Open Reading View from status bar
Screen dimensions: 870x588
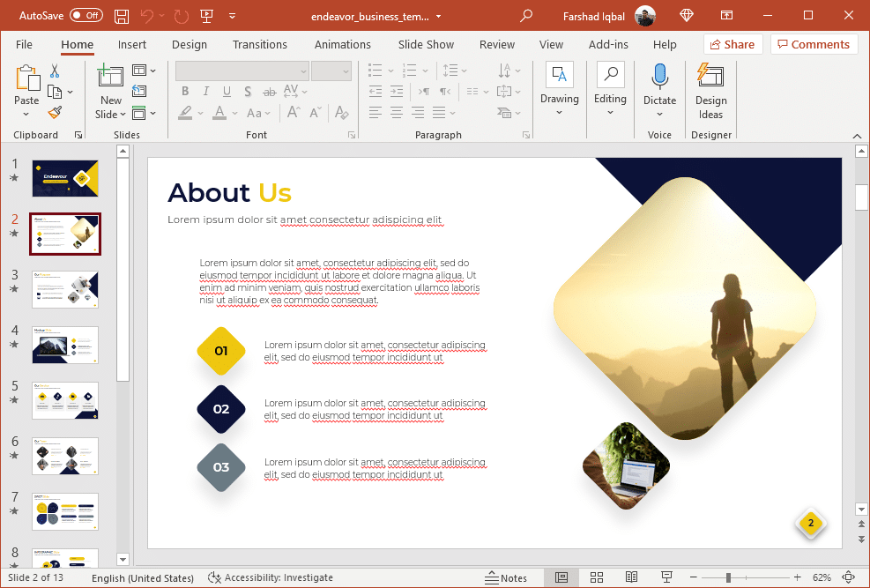click(631, 577)
